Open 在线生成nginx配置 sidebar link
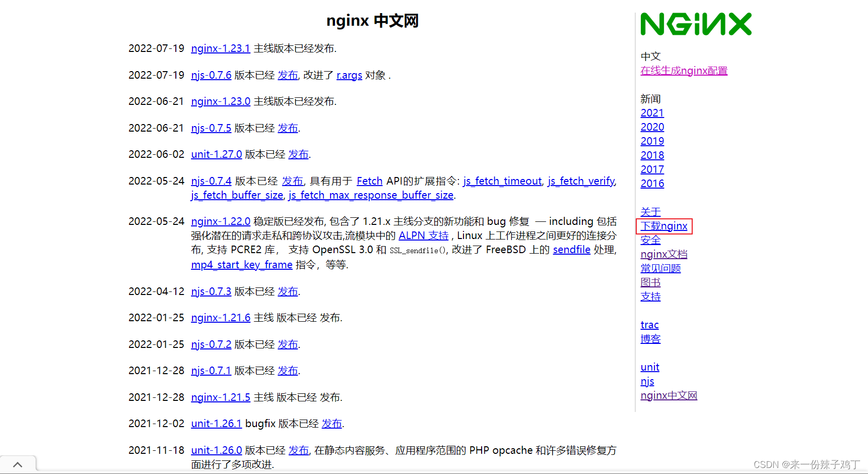This screenshot has width=868, height=474. (684, 71)
